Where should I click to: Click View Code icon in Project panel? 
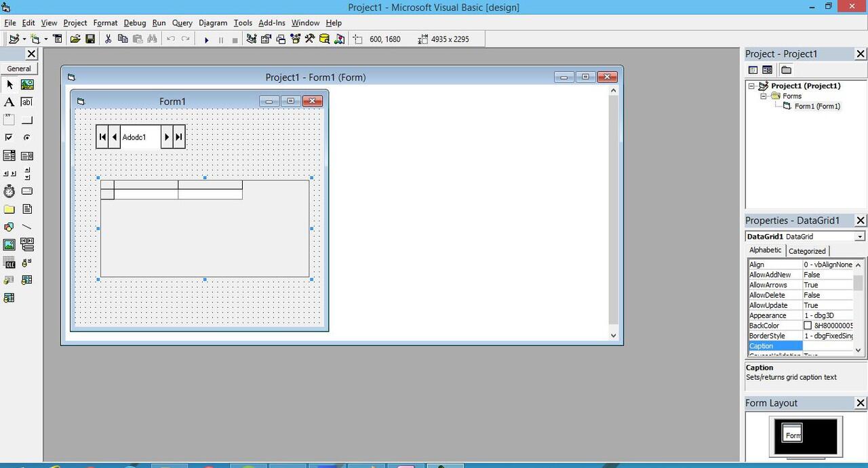[x=753, y=70]
